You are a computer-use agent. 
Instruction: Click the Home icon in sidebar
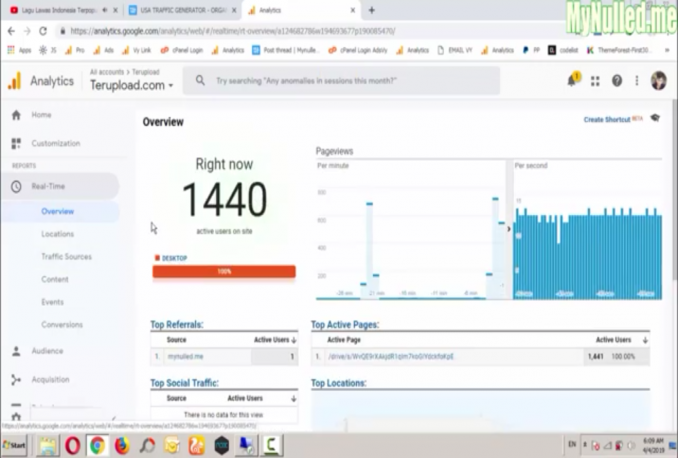[16, 115]
